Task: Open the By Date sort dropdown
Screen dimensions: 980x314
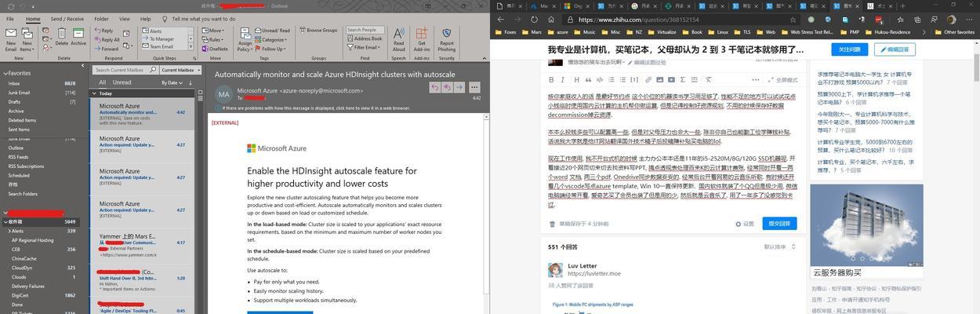Action: (172, 82)
